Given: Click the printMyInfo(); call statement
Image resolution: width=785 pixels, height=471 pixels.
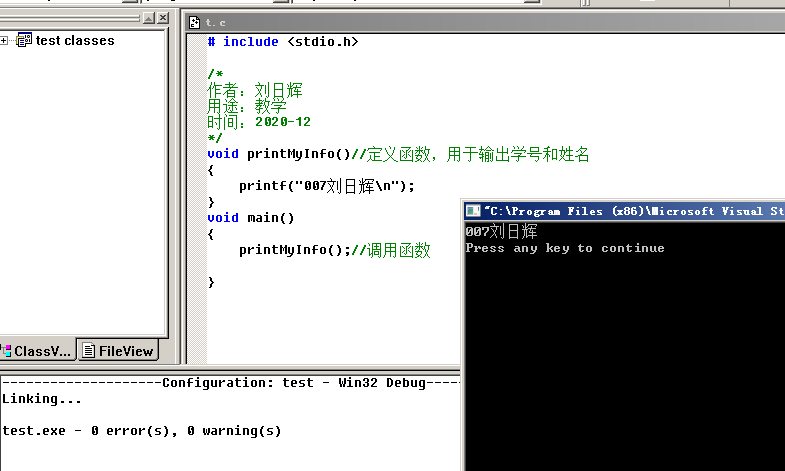Looking at the screenshot, I should [295, 250].
